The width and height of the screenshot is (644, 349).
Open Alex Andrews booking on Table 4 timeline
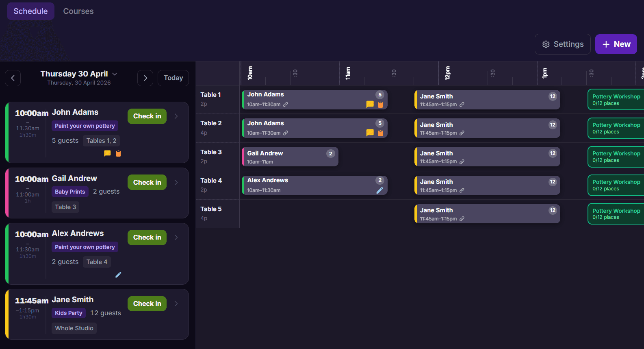314,185
